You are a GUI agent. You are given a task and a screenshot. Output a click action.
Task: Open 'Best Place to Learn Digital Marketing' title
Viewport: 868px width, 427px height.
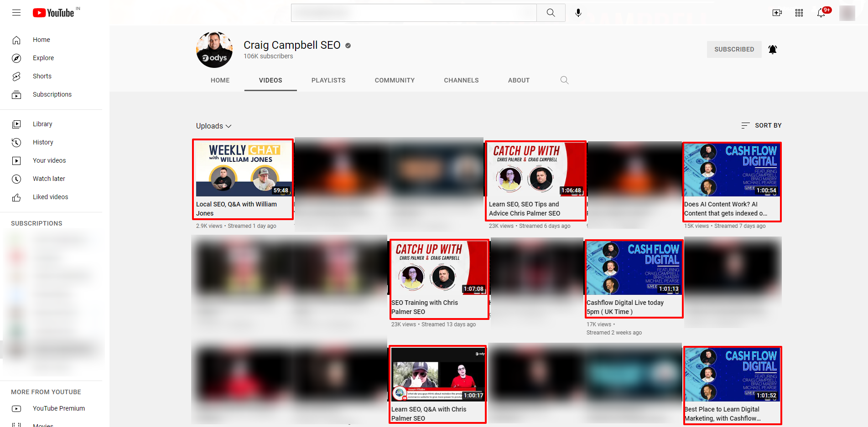[x=722, y=414]
